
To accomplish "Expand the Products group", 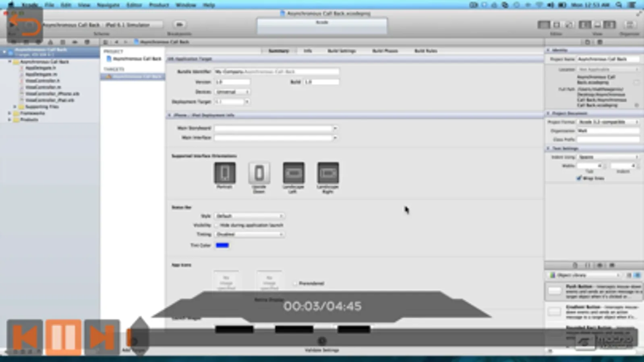I will pos(10,119).
